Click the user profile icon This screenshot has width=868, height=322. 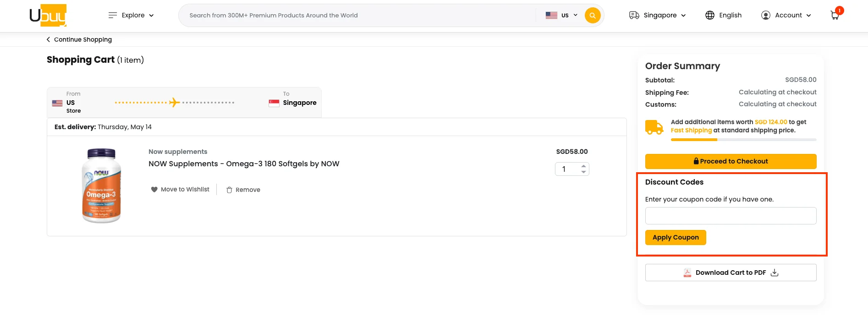click(x=766, y=15)
